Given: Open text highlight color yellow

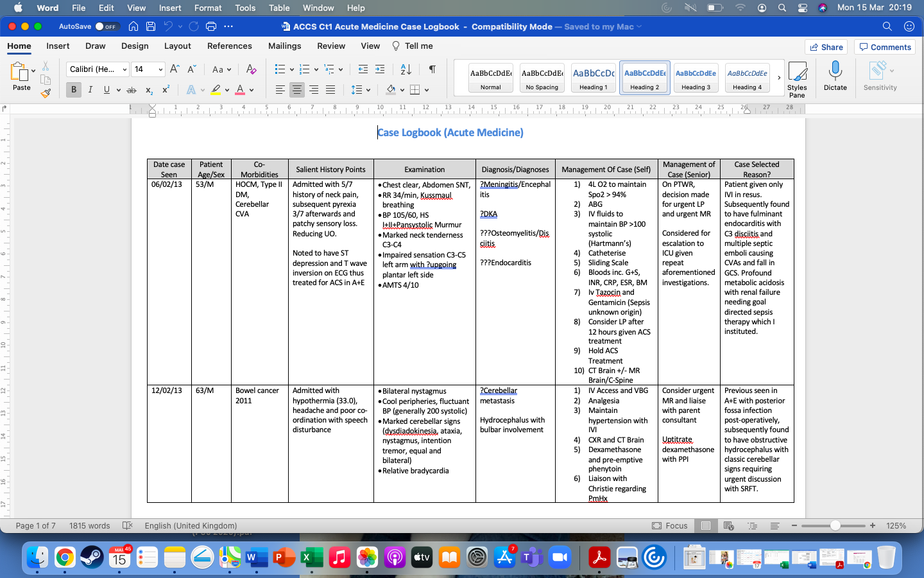Looking at the screenshot, I should point(216,90).
